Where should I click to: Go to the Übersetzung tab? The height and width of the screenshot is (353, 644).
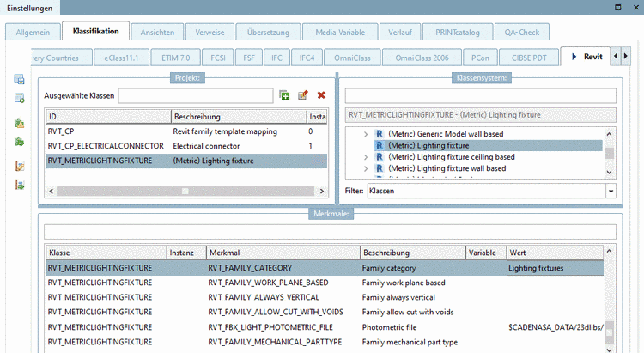tap(268, 33)
